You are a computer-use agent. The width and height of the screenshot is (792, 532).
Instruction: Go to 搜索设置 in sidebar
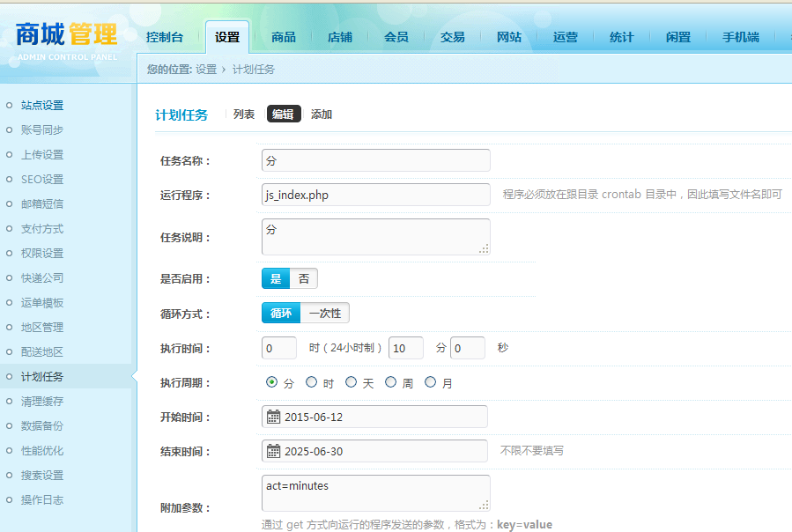42,476
